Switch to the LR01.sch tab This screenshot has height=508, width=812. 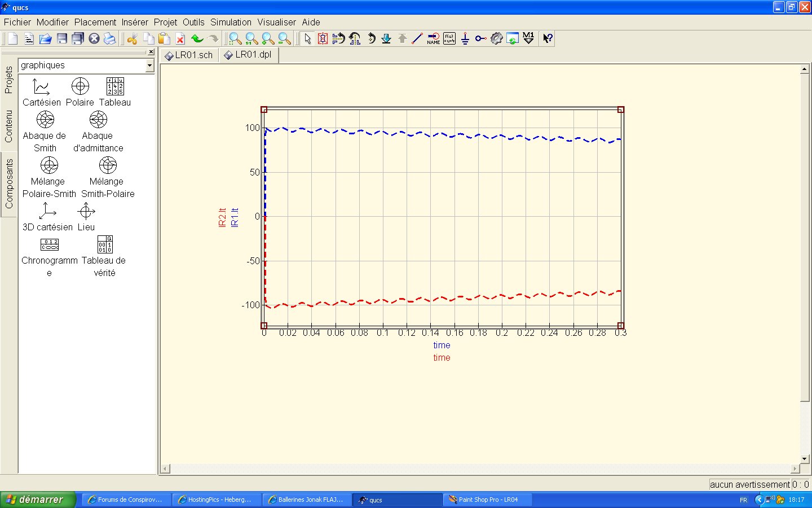tap(189, 55)
